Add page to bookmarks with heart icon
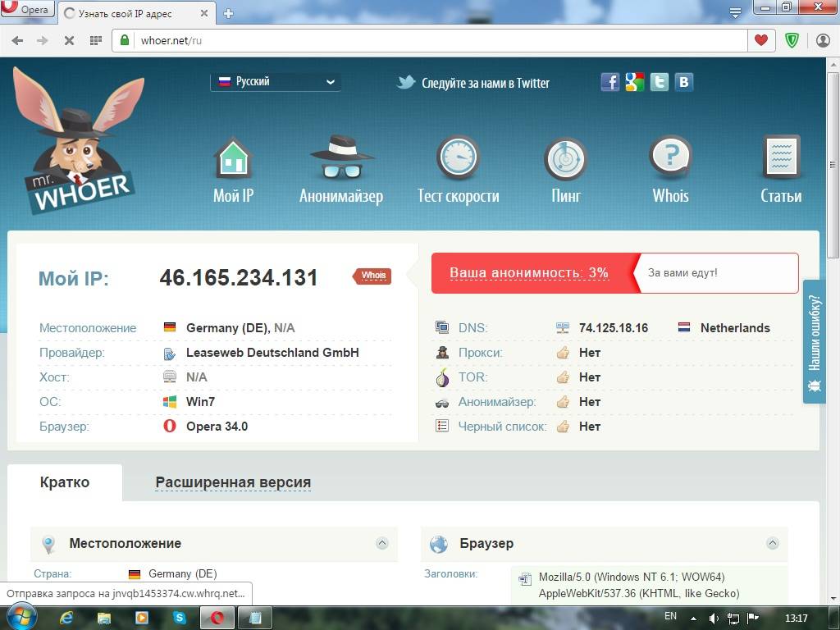 (761, 40)
